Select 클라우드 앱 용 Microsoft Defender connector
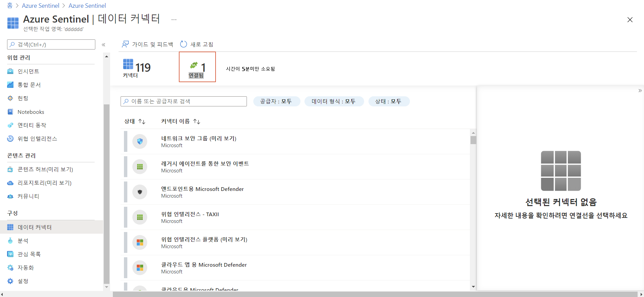 tap(295, 268)
